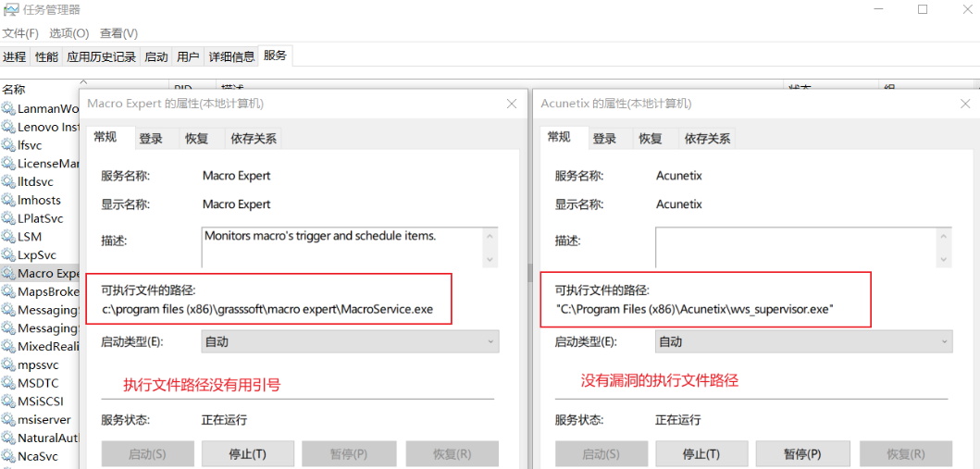Viewport: 980px width, 469px height.
Task: Switch to the 性能 tab
Action: 46,56
